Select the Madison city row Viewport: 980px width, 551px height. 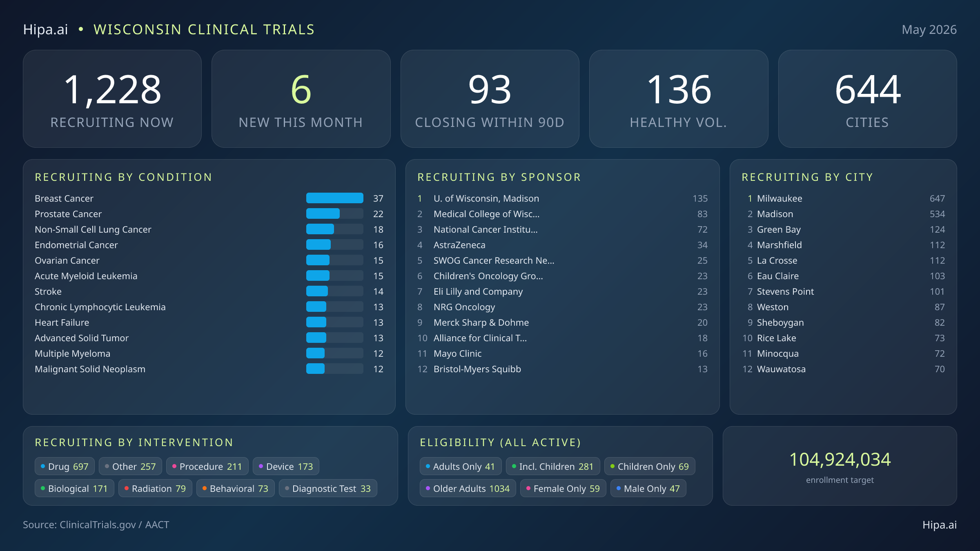click(x=843, y=214)
